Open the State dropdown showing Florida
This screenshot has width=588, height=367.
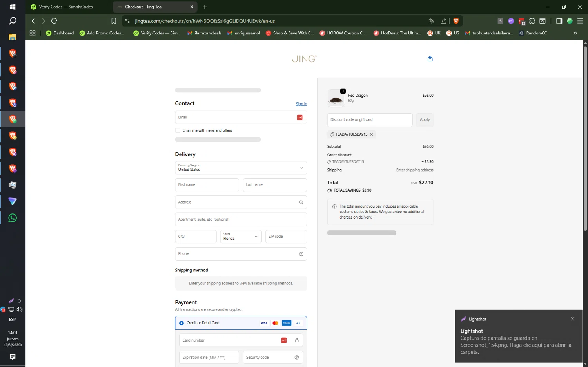coord(241,237)
